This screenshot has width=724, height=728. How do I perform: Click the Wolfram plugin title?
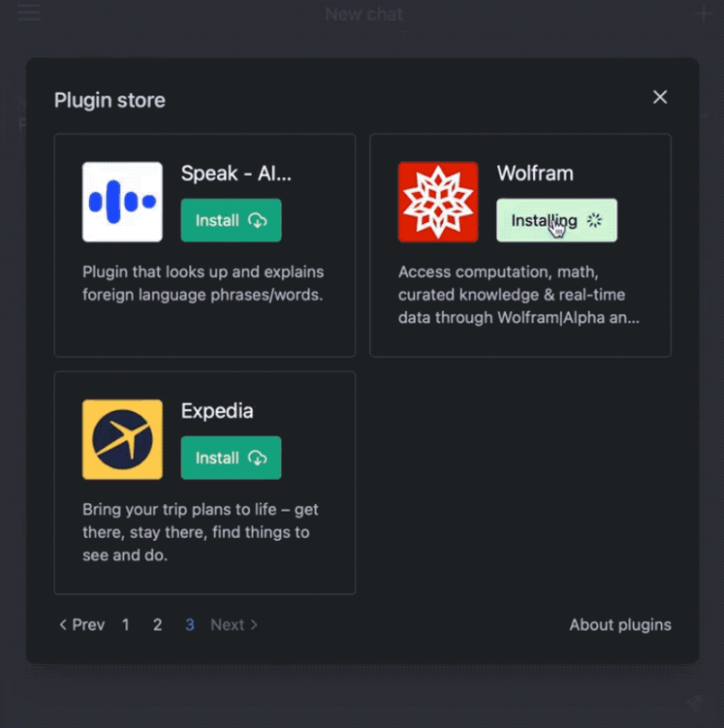point(535,173)
